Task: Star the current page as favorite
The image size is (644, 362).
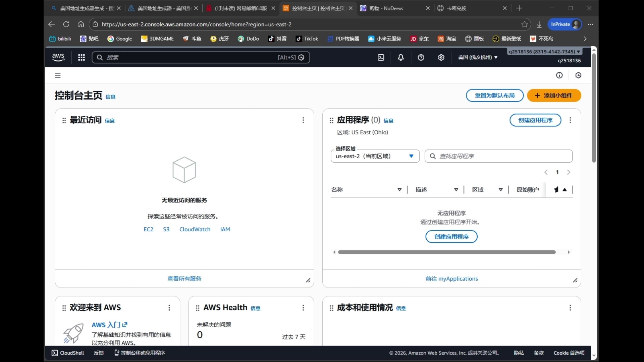Action: tap(525, 24)
